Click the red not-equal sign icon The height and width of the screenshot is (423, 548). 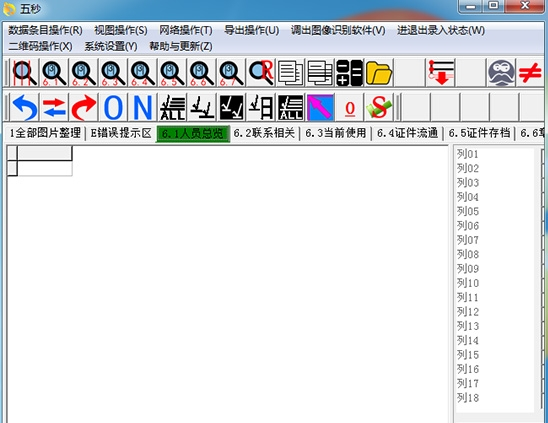[530, 73]
